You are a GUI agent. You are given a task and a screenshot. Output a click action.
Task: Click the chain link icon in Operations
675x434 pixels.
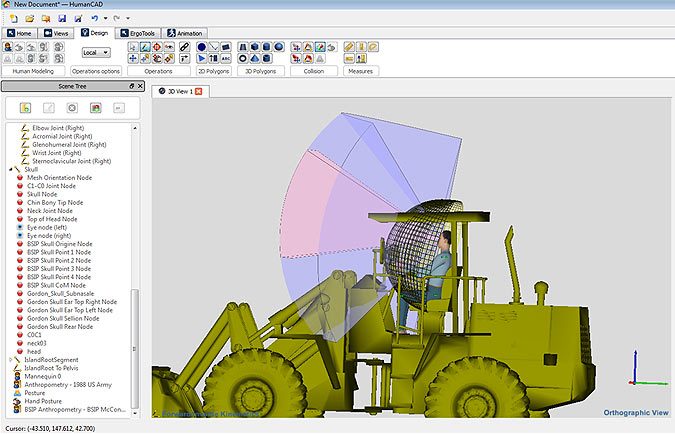point(184,47)
